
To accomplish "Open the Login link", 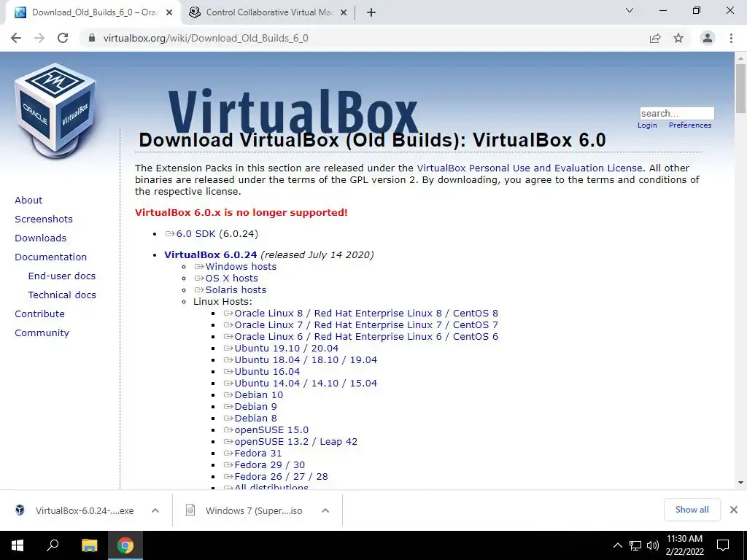I will pyautogui.click(x=647, y=125).
